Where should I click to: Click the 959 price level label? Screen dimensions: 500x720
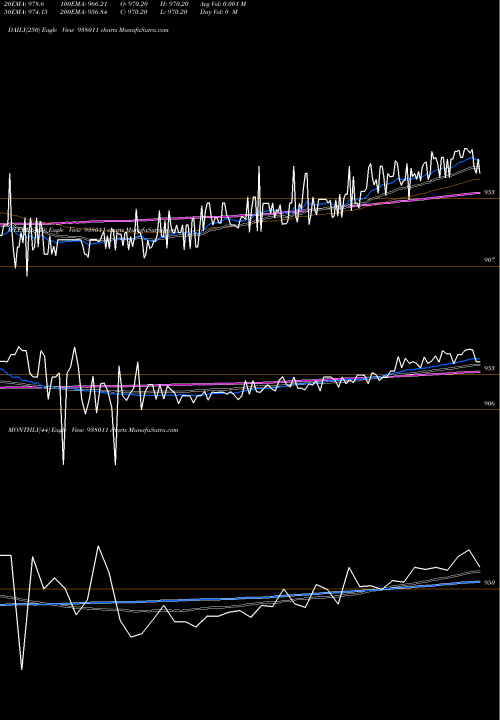[489, 583]
